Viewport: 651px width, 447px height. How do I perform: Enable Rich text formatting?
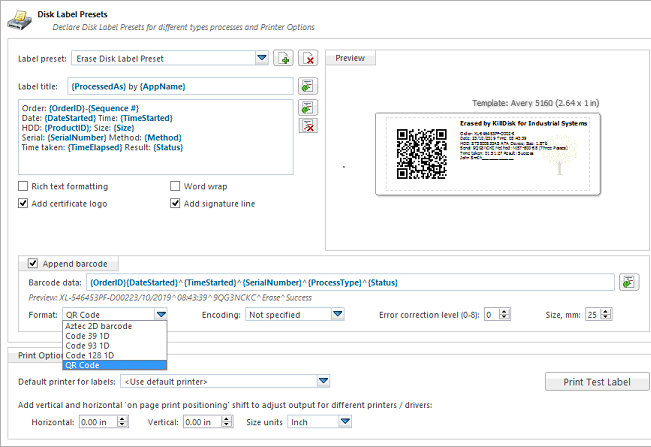(24, 186)
